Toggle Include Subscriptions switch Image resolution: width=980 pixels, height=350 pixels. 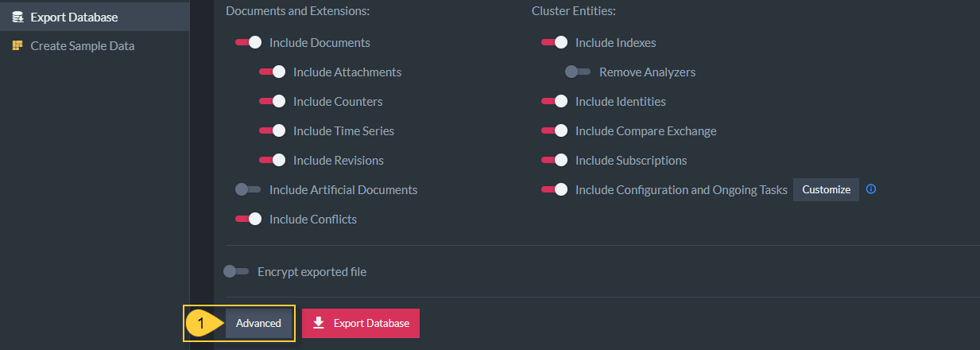[554, 161]
